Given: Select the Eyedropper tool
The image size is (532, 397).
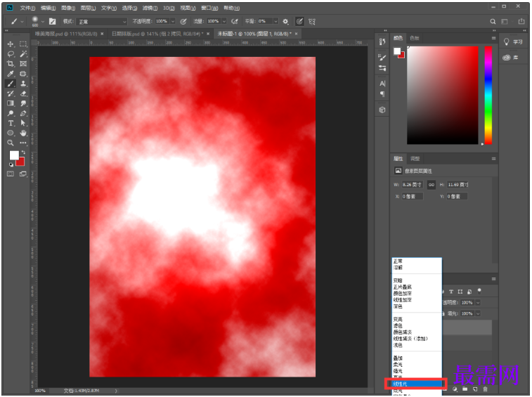Looking at the screenshot, I should [x=11, y=74].
